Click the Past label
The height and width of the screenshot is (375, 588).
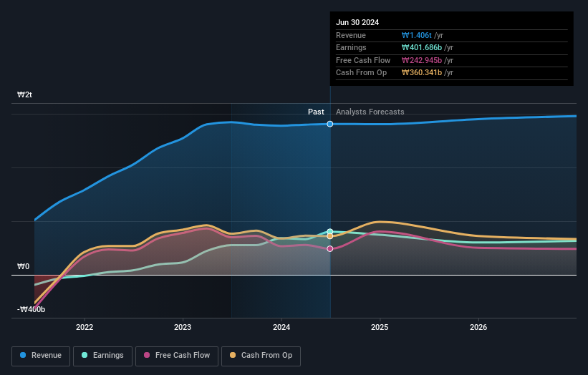[x=316, y=112]
